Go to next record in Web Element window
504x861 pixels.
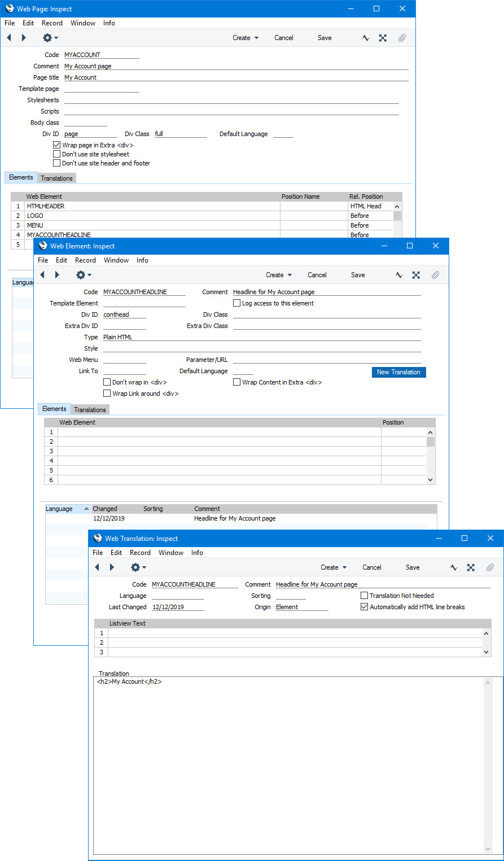click(57, 275)
